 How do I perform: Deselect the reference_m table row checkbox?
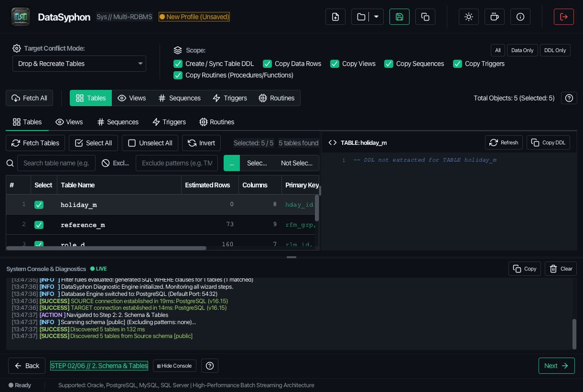[x=39, y=225]
